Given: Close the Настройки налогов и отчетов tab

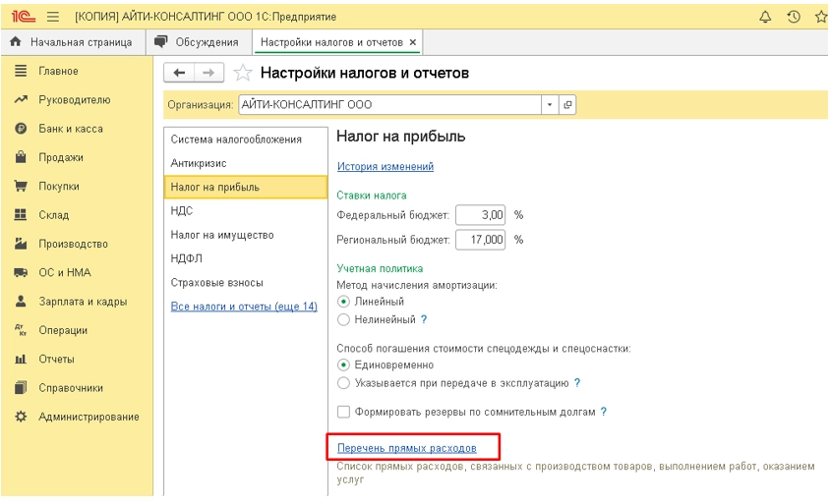Looking at the screenshot, I should pos(413,42).
